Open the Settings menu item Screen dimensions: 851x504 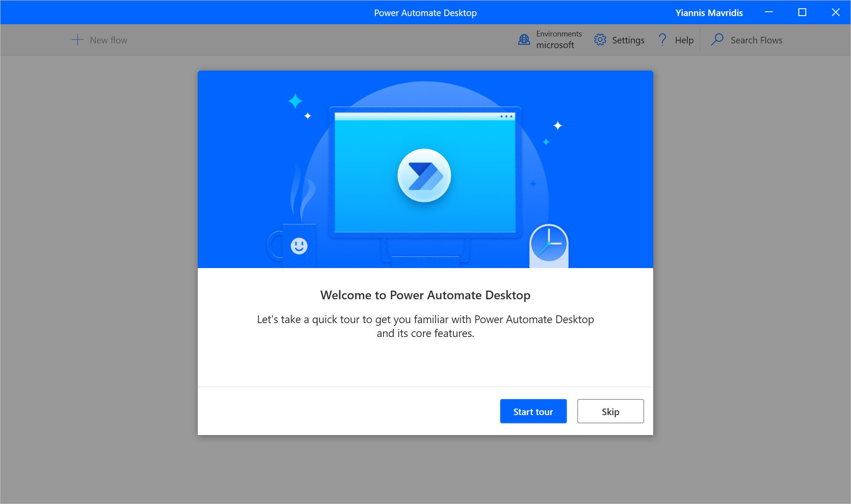tap(628, 40)
